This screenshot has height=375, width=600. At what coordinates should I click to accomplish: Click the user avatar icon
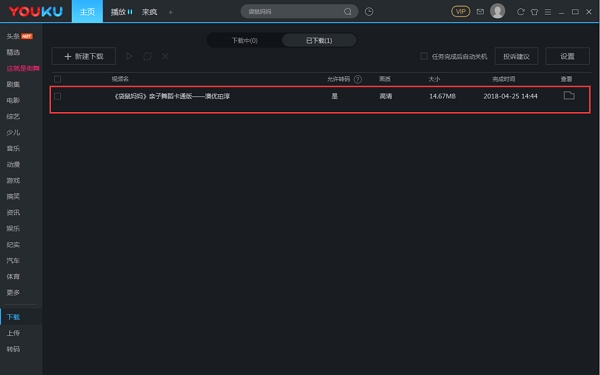coord(497,11)
